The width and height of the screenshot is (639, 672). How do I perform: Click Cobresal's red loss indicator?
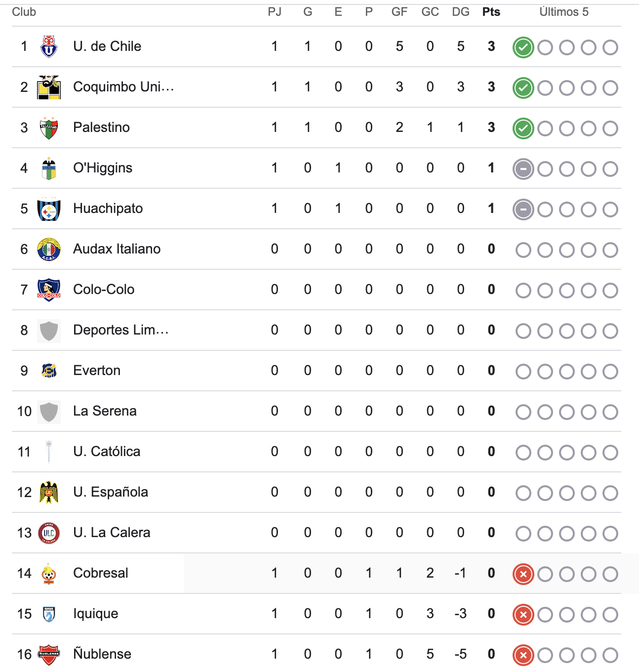pyautogui.click(x=523, y=574)
